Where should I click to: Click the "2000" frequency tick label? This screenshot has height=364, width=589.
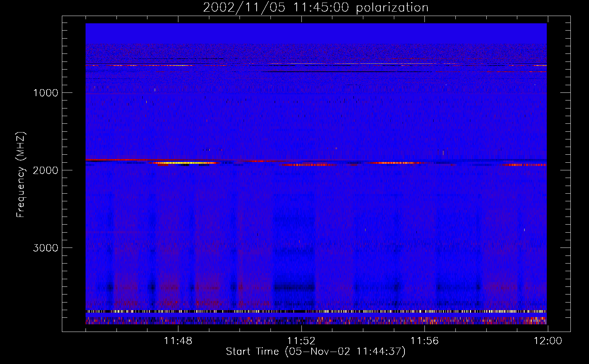(46, 170)
